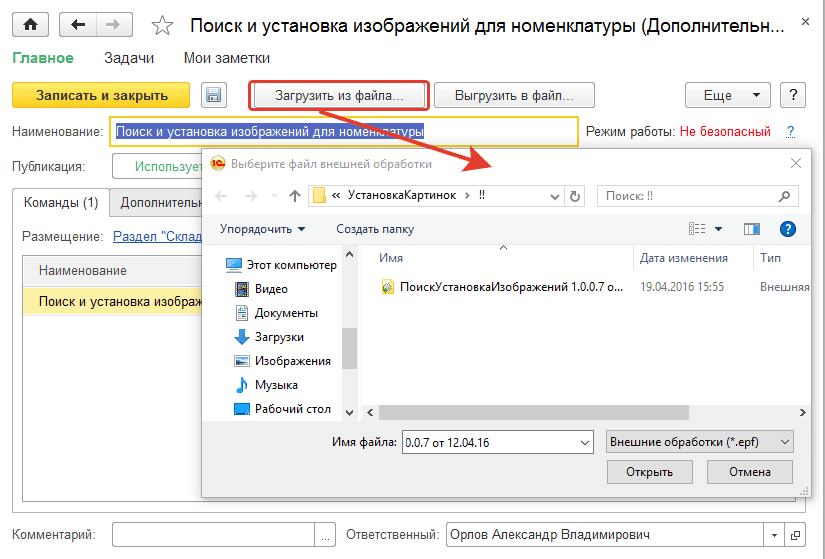
Task: Click Создать папку in file dialog
Action: tap(375, 229)
